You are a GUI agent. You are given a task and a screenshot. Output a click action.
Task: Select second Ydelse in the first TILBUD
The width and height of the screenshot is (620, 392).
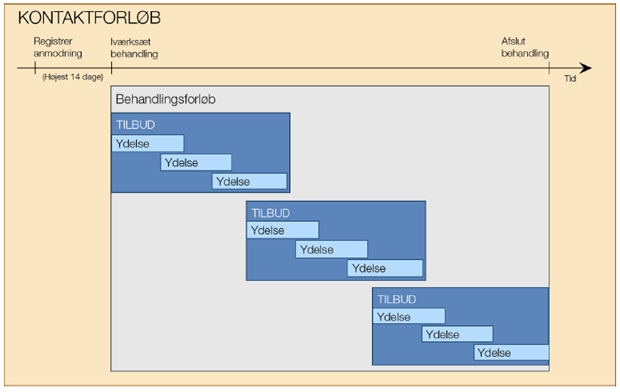point(196,163)
